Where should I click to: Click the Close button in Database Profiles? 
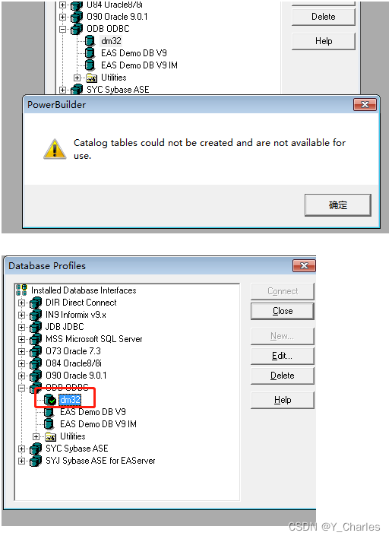tap(283, 311)
